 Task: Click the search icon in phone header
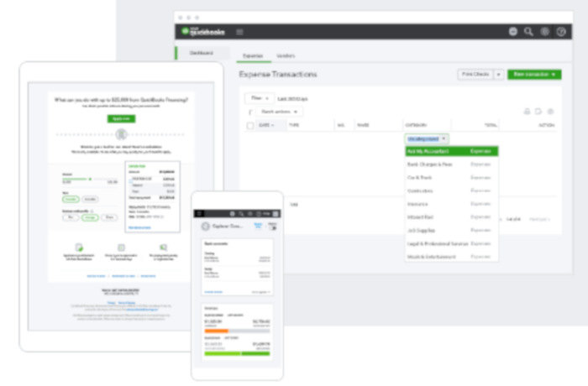click(x=241, y=214)
